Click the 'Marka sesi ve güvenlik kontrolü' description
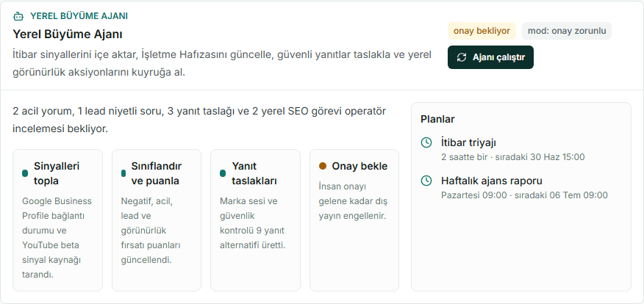The height and width of the screenshot is (304, 644). click(x=253, y=222)
